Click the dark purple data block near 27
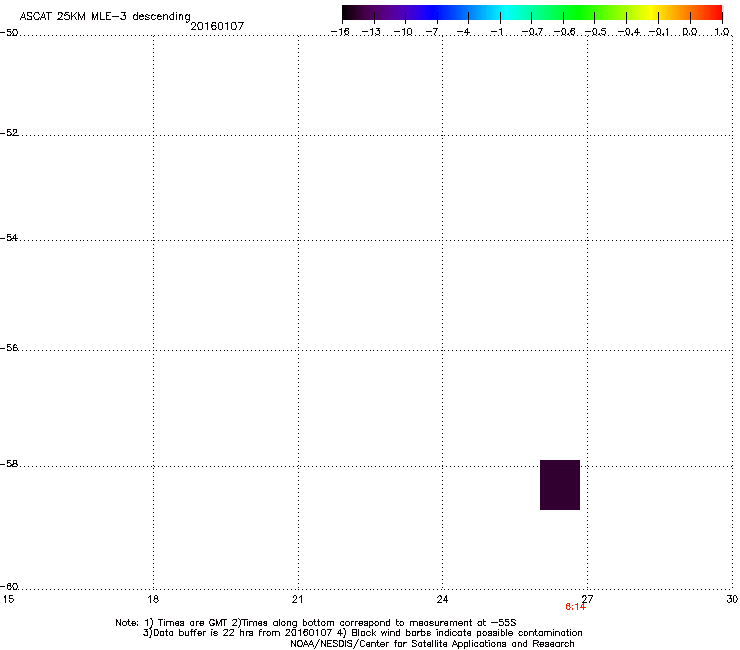This screenshot has height=650, width=740. (x=560, y=485)
